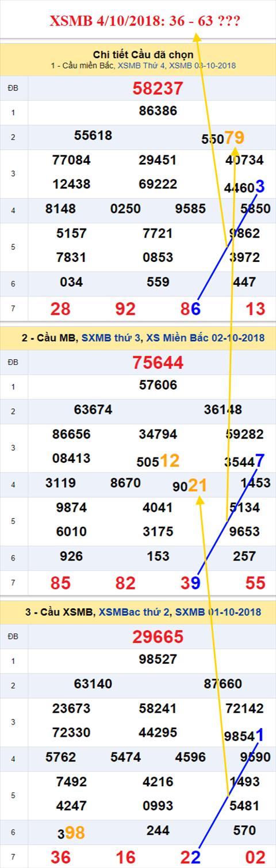Image resolution: width=276 pixels, height=868 pixels.
Task: Click sixth prize number 559
Action: 158,282
